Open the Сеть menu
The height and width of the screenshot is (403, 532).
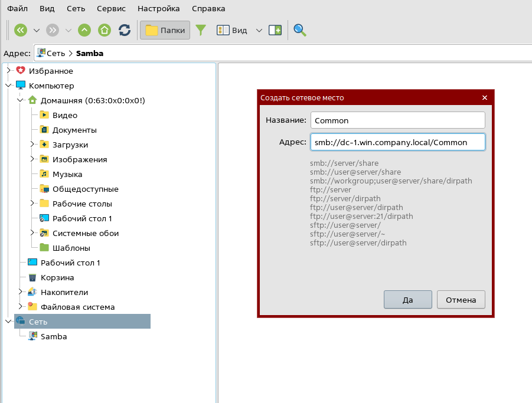pyautogui.click(x=76, y=8)
